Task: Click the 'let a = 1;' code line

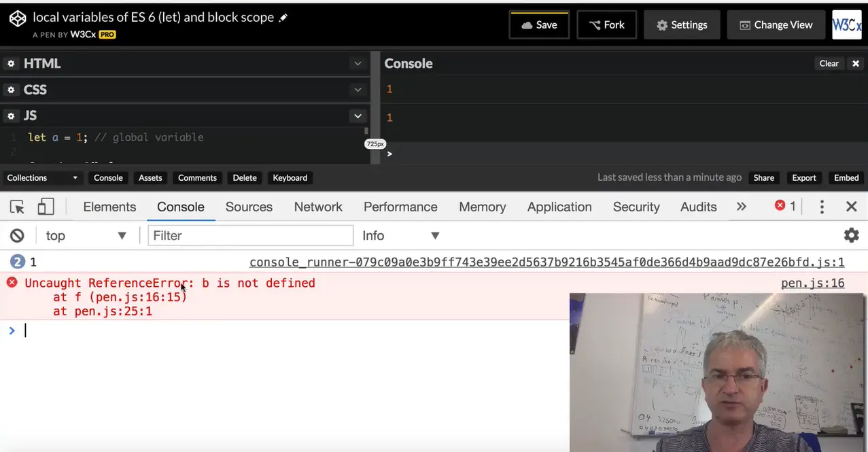Action: (x=58, y=137)
